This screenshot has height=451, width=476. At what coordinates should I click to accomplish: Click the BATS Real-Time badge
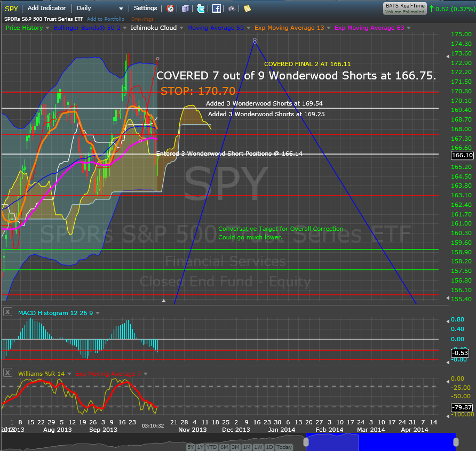coord(405,9)
